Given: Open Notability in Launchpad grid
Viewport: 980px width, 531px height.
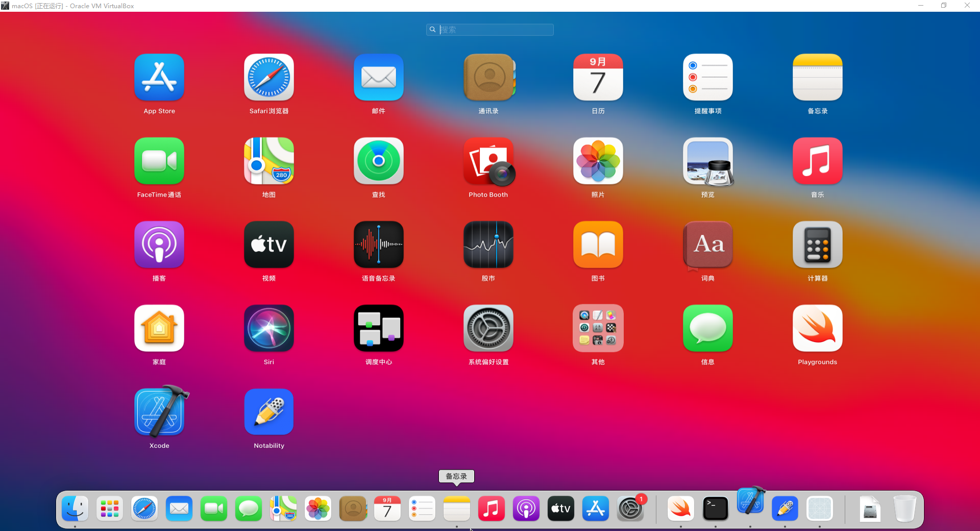Looking at the screenshot, I should 269,413.
